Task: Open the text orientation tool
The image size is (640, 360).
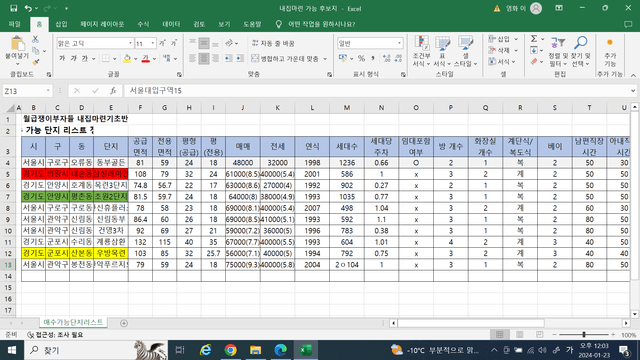Action: tap(229, 43)
